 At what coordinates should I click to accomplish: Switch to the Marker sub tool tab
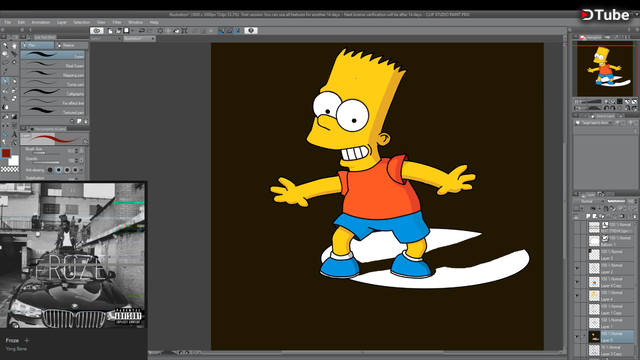(x=71, y=45)
